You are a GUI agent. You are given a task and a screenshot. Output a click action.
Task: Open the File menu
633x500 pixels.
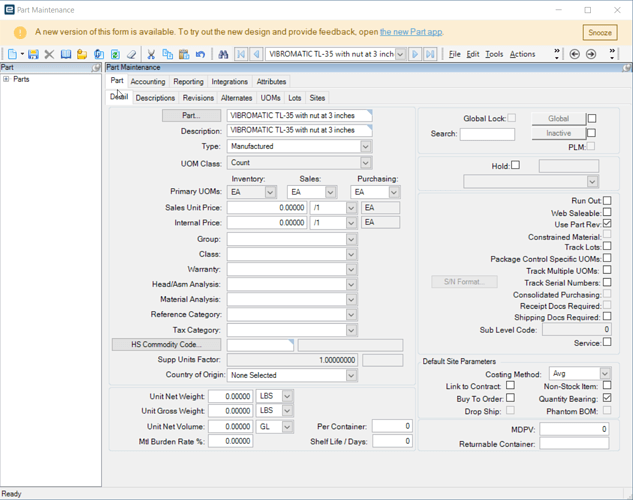point(455,54)
